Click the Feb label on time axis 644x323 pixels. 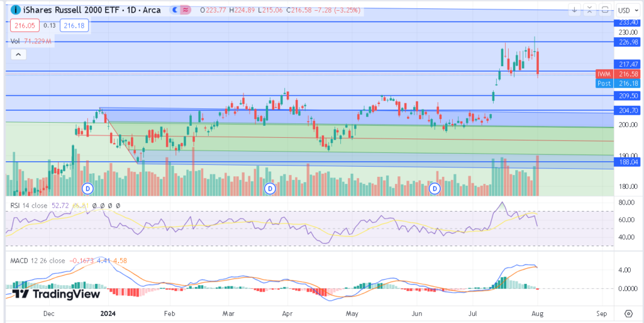coord(170,314)
